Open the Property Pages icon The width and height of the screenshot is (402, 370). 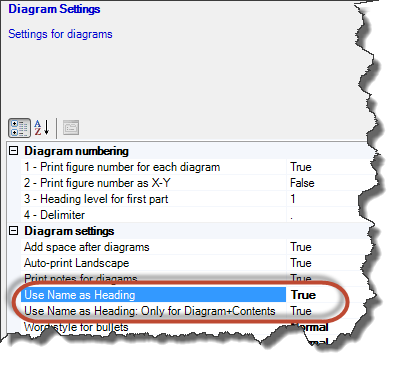pyautogui.click(x=71, y=128)
